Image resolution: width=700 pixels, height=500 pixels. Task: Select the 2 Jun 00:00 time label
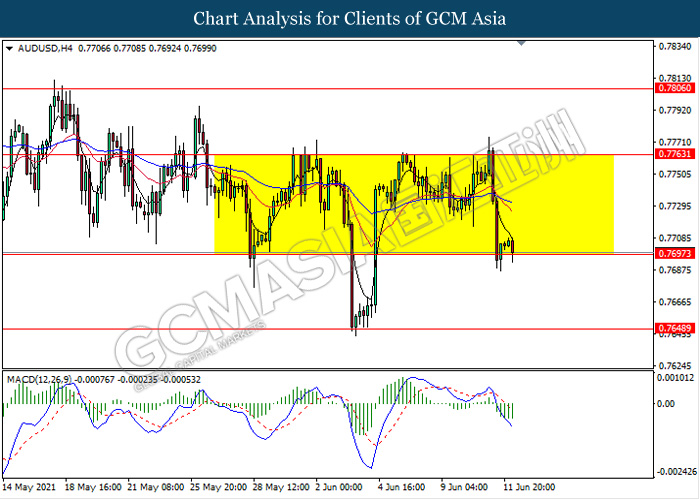[x=339, y=487]
